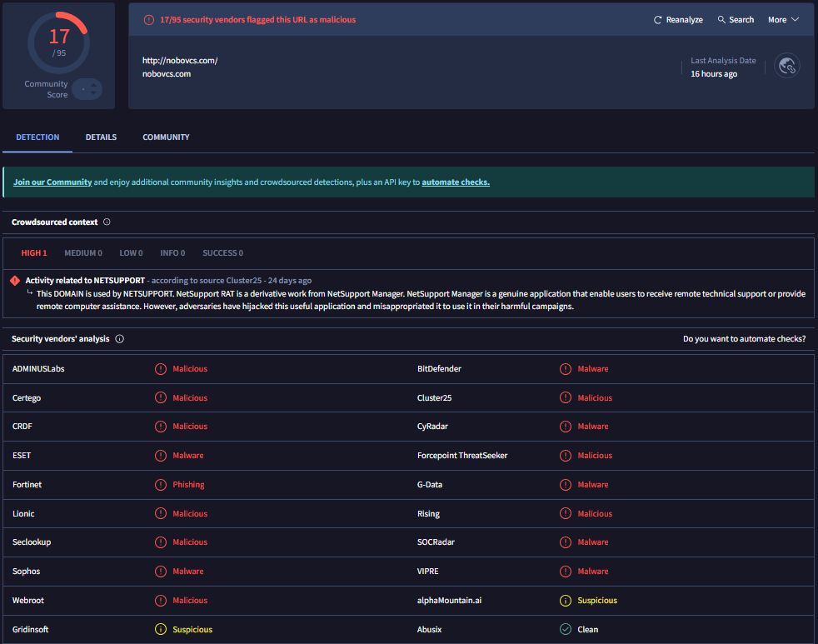This screenshot has width=818, height=644.
Task: Click the Crowdsourced context info icon
Action: (x=107, y=222)
